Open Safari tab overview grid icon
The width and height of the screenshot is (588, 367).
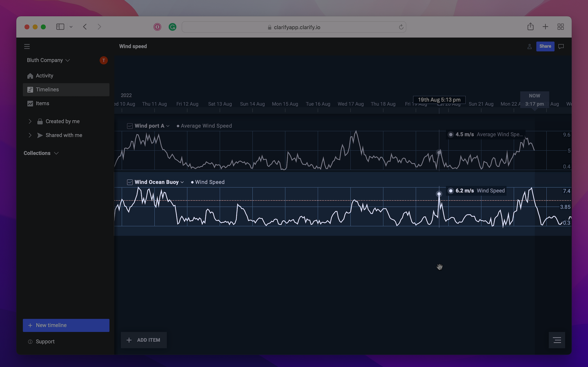tap(561, 27)
